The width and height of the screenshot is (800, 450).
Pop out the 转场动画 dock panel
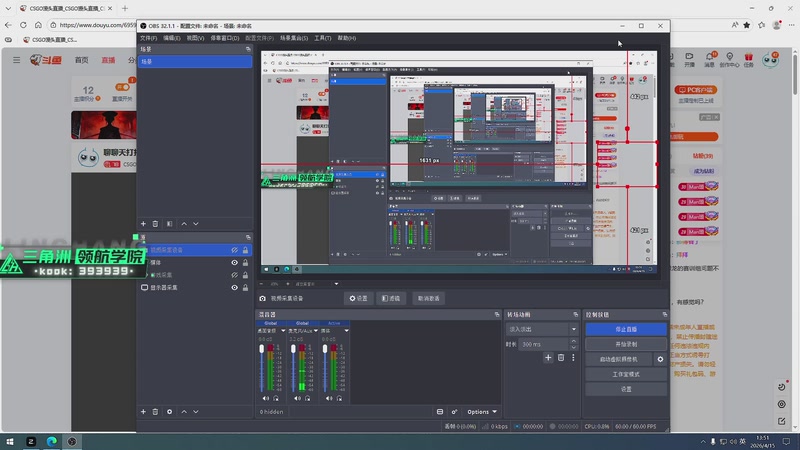tap(576, 314)
